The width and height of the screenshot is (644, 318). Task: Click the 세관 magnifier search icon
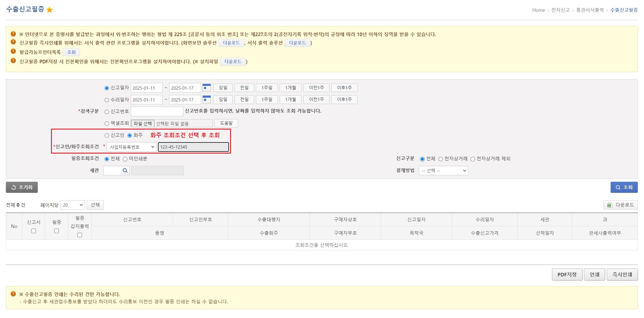click(125, 171)
